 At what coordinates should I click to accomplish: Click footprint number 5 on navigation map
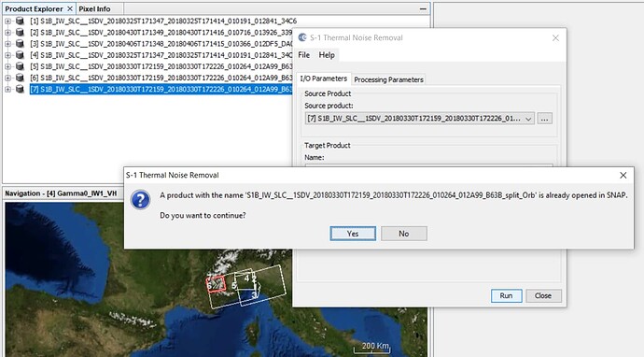coord(234,285)
